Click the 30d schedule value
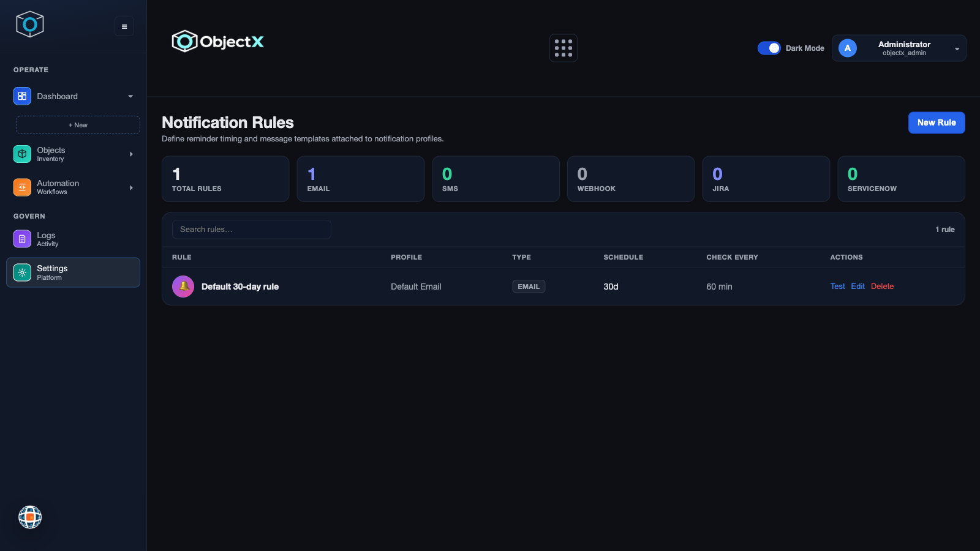The image size is (980, 551). [x=611, y=287]
